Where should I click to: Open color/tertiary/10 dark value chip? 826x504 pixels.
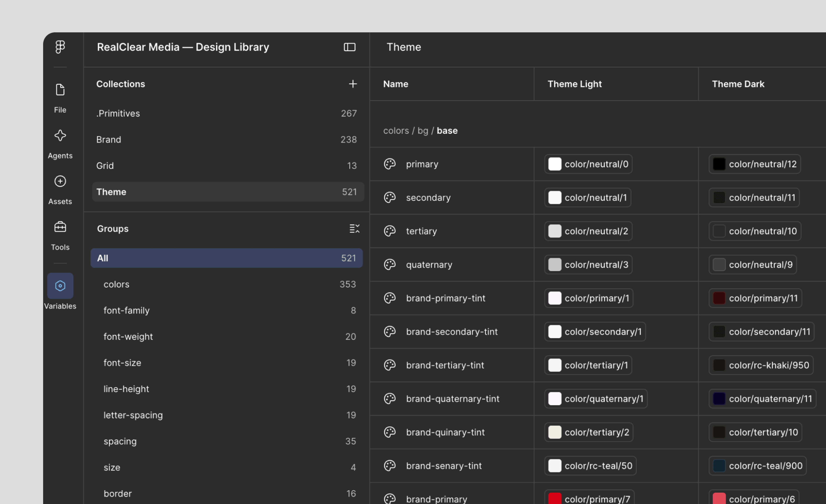pyautogui.click(x=755, y=432)
